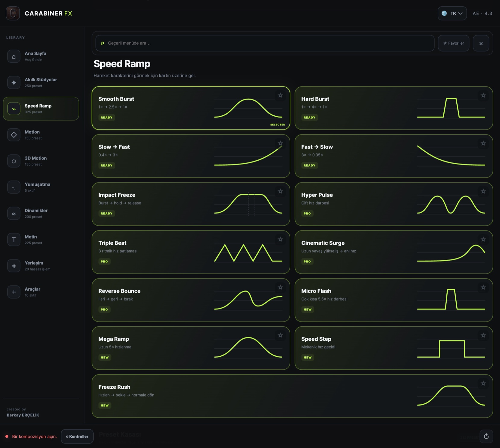The width and height of the screenshot is (500, 448).
Task: Star the Triple Beat preset
Action: click(x=280, y=240)
